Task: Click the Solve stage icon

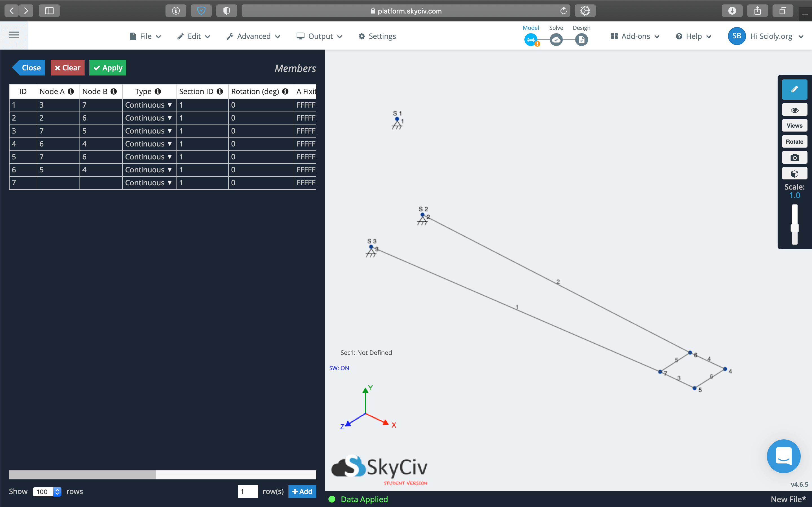Action: pyautogui.click(x=556, y=39)
